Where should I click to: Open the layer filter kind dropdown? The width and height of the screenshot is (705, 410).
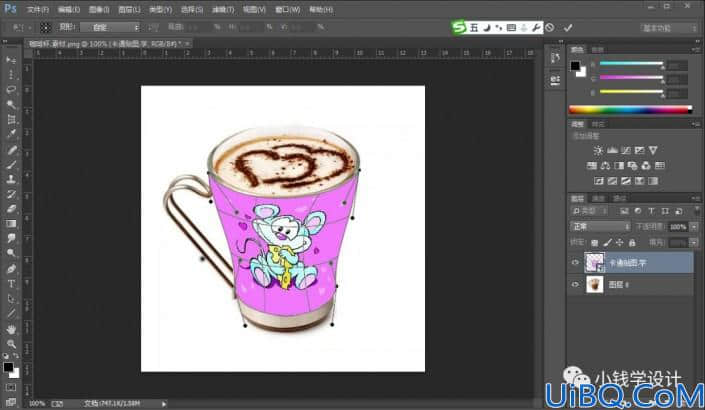point(590,211)
